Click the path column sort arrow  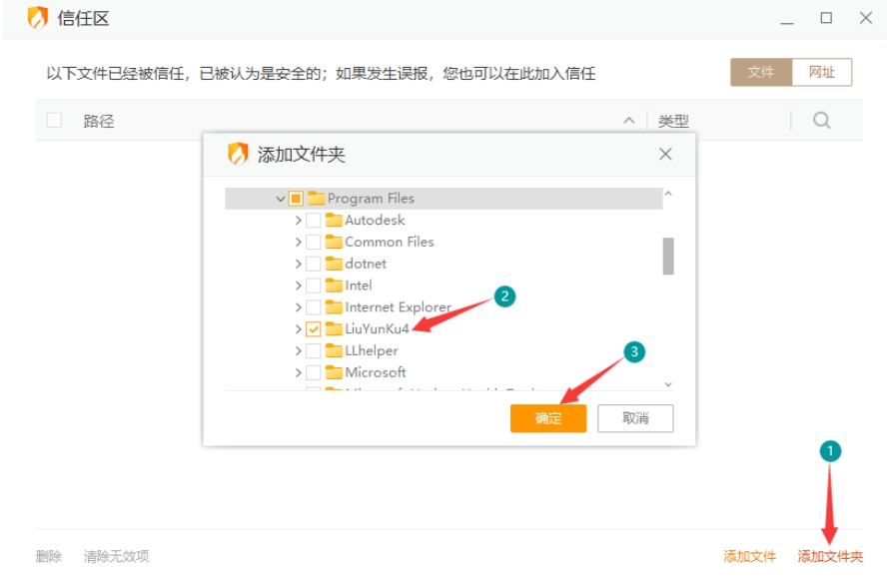click(628, 121)
